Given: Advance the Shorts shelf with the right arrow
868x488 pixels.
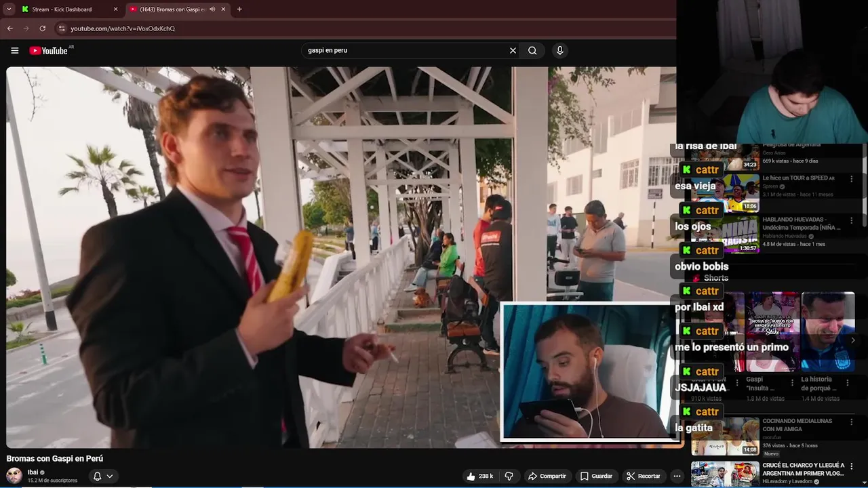Looking at the screenshot, I should click(853, 340).
